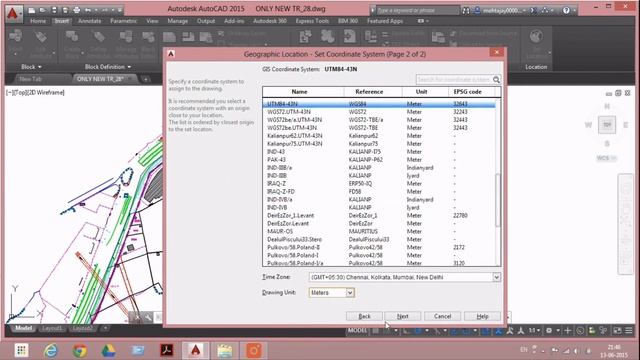Click the Data Link ribbon icon
This screenshot has width=640, height=360.
click(x=438, y=38)
